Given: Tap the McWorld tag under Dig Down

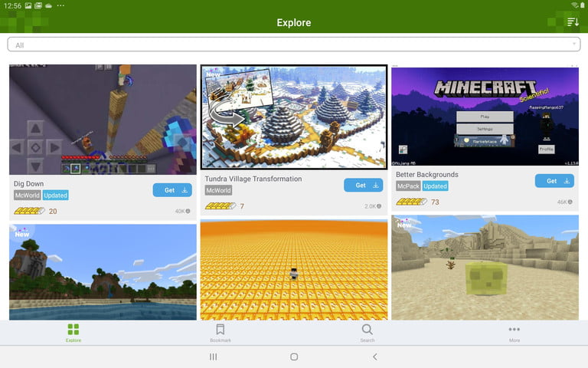Looking at the screenshot, I should point(28,195).
